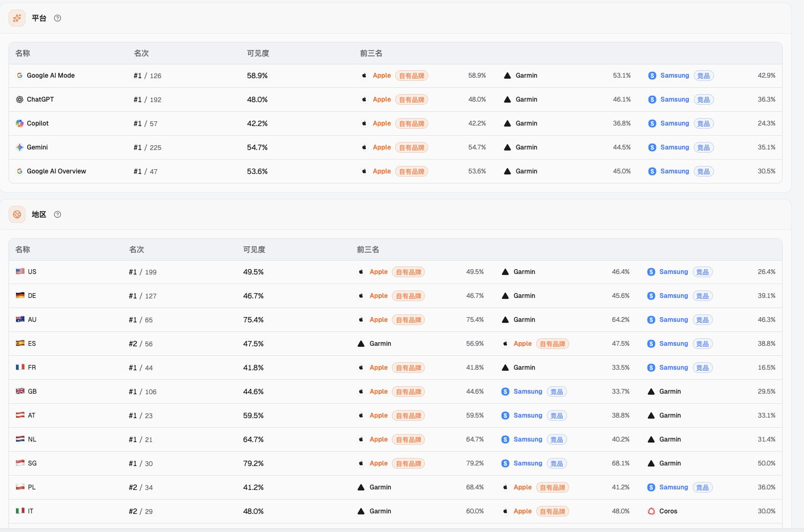
Task: Click the 名次 column header in 平台 table
Action: coord(141,53)
